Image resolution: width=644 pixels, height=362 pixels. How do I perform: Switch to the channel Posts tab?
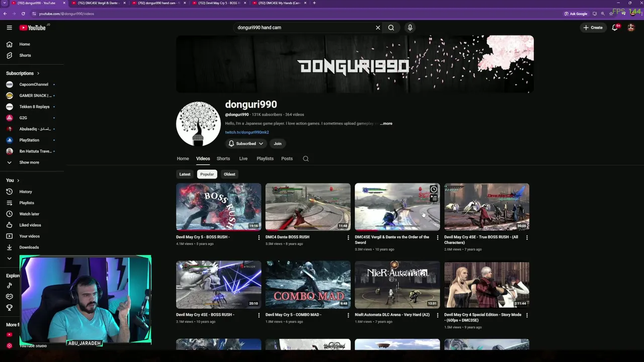click(287, 158)
